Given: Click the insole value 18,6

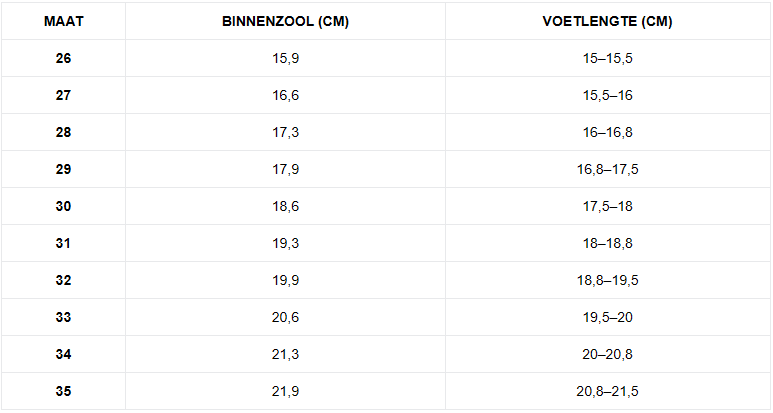Looking at the screenshot, I should 285,206.
